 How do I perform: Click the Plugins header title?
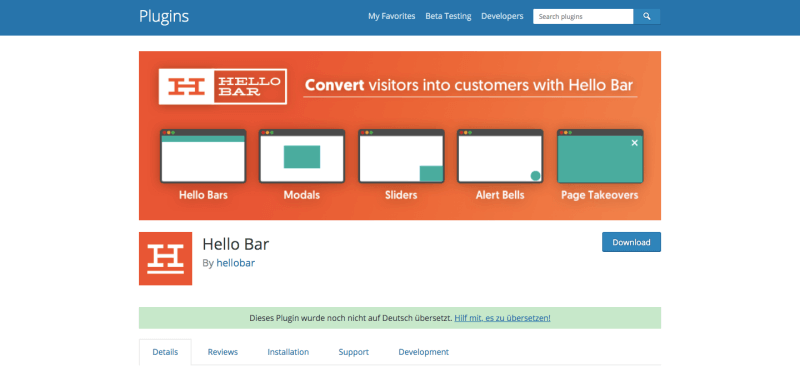(164, 16)
